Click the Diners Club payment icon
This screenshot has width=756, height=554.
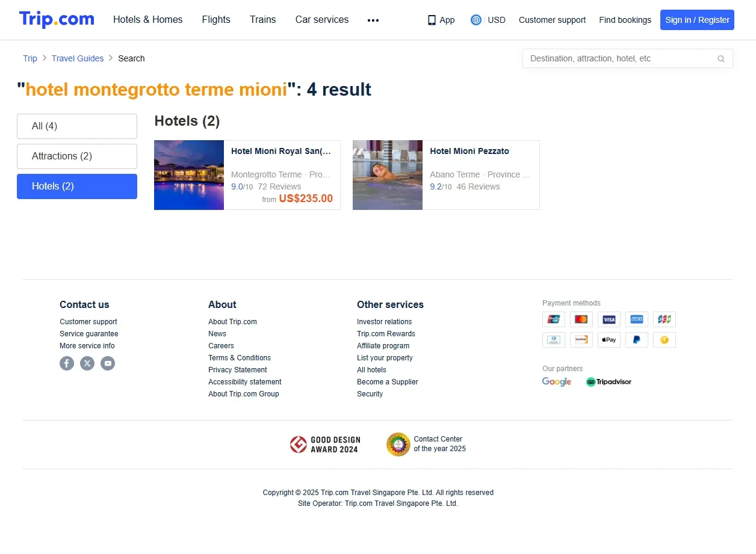click(x=554, y=340)
